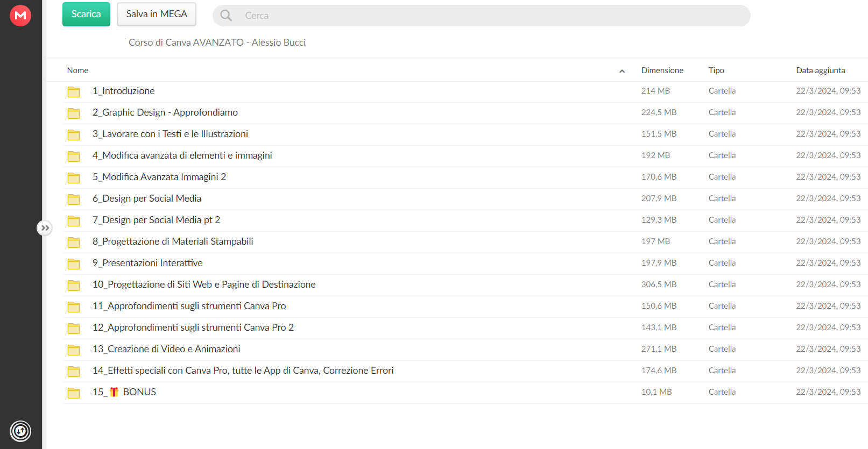868x449 pixels.
Task: Toggle the sort direction arrow
Action: [x=622, y=71]
